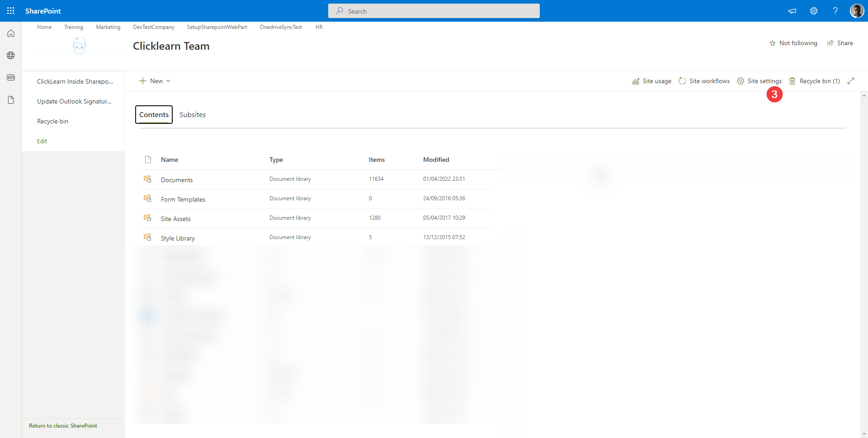The width and height of the screenshot is (868, 438).
Task: Open the Documents library name
Action: tap(177, 180)
